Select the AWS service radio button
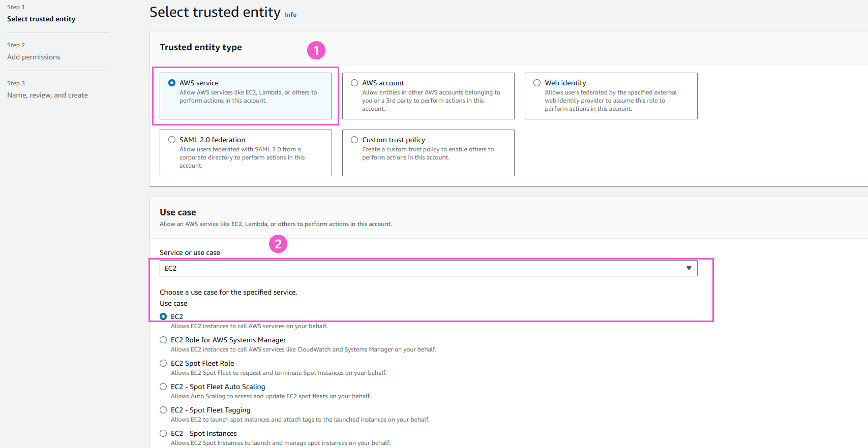This screenshot has height=448, width=868. point(172,83)
